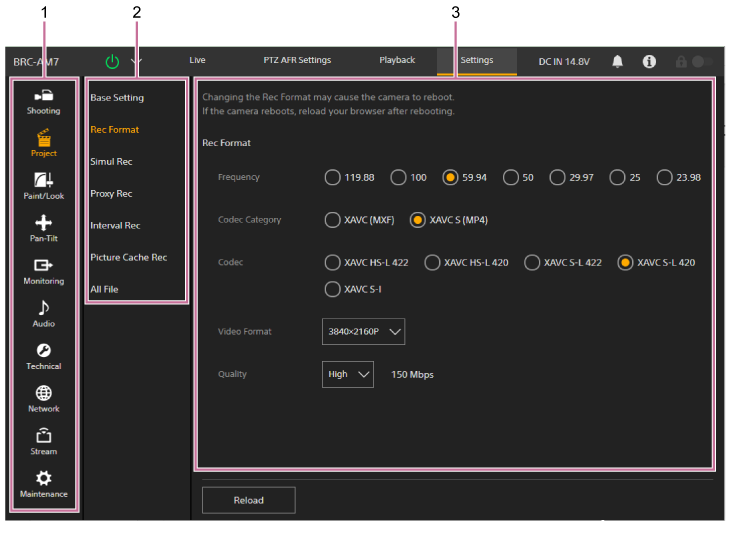Screen dimensions: 730x540
Task: Click the Reload button
Action: [x=248, y=500]
